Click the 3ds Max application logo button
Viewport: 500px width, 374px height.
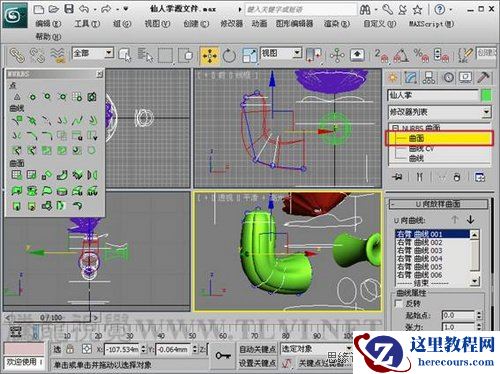click(x=14, y=15)
